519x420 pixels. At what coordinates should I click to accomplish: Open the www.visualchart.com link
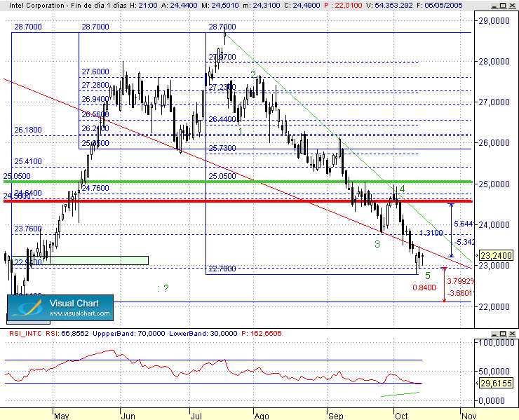coord(79,313)
